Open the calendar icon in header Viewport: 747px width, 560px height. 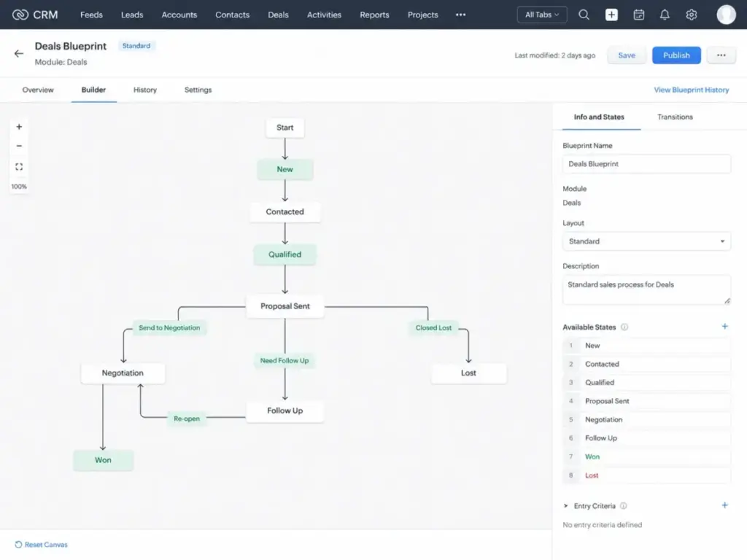(x=638, y=15)
